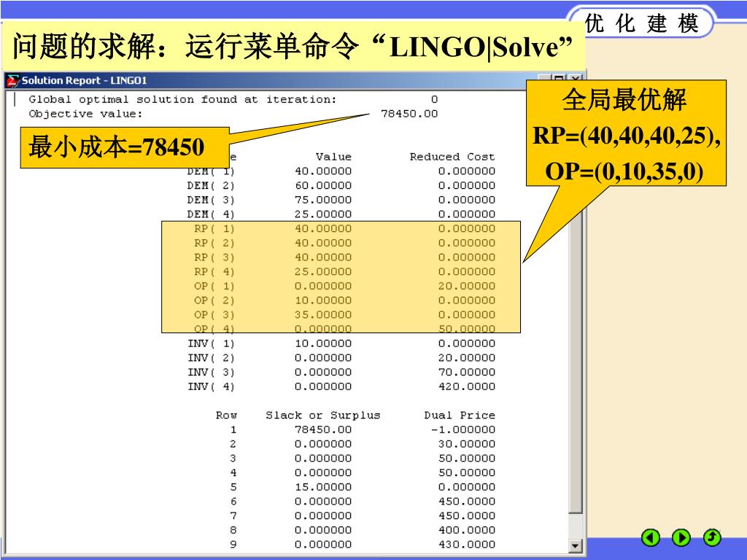747x560 pixels.
Task: Click dual price 30.00000 in row 2
Action: (467, 444)
